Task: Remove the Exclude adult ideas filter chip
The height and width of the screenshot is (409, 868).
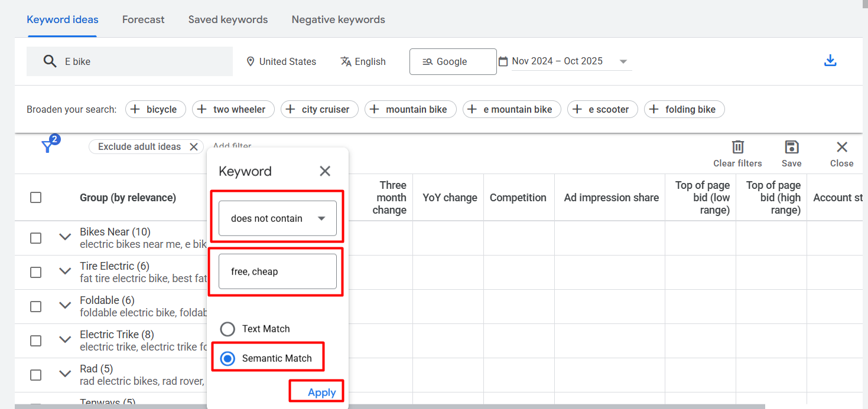Action: click(193, 147)
